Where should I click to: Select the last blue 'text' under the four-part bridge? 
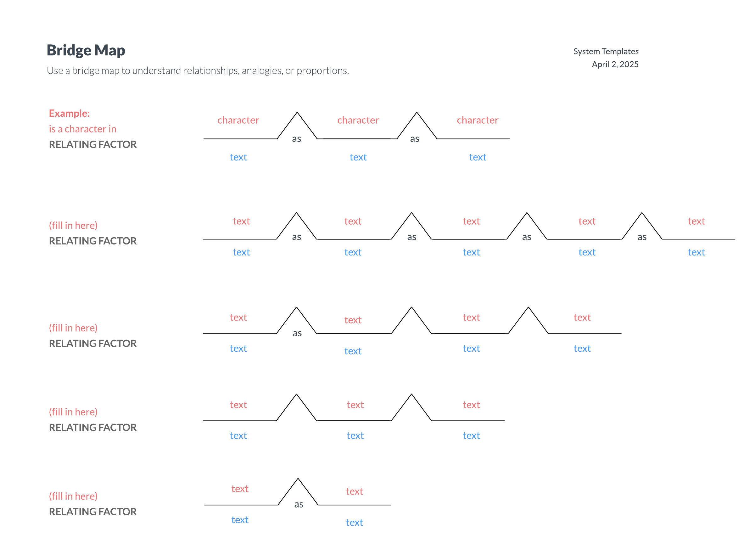pos(582,348)
